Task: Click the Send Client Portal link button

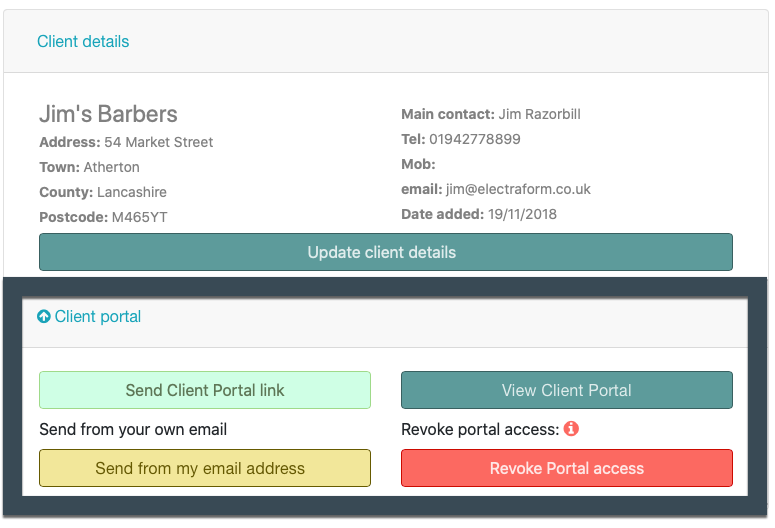Action: point(205,390)
